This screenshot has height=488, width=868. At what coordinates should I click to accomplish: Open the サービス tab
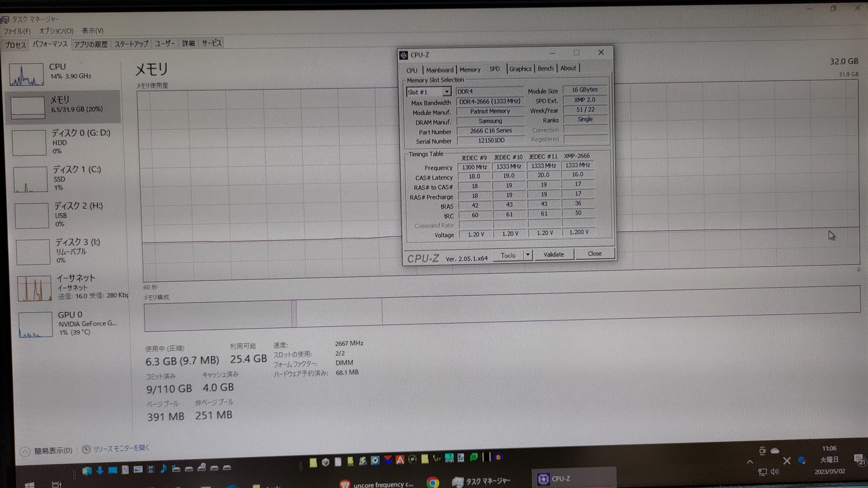[x=211, y=43]
